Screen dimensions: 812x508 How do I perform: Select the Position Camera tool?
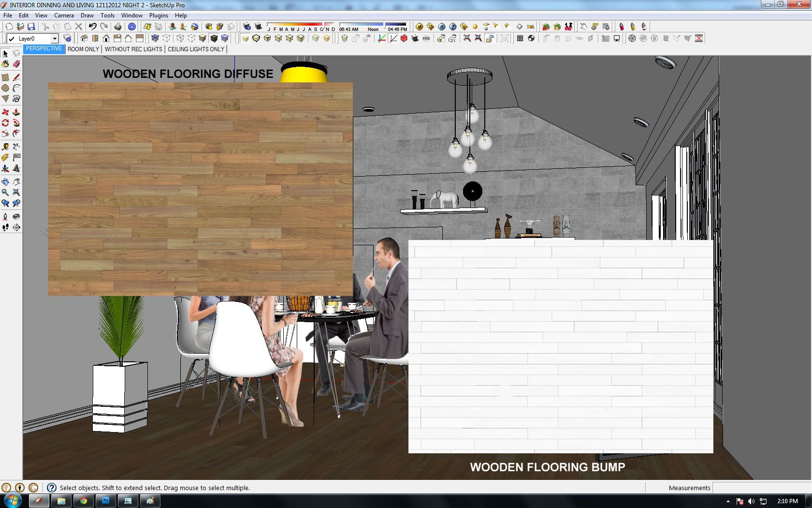coord(5,217)
